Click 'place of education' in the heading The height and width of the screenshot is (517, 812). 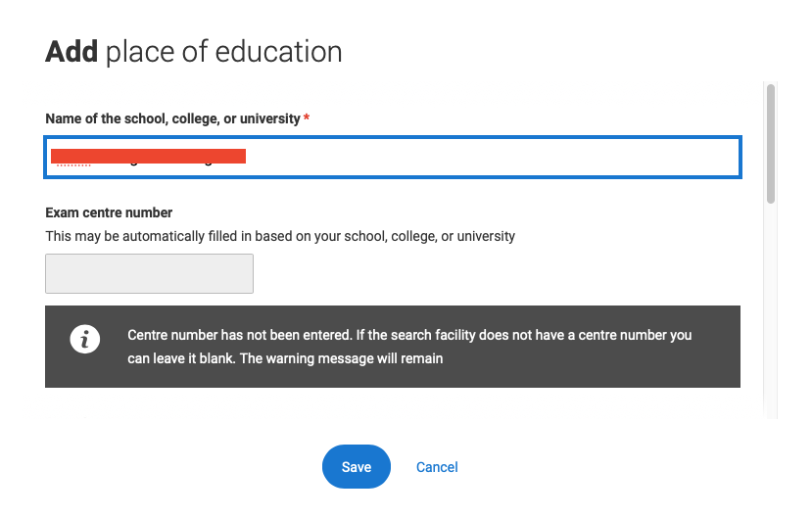(x=224, y=52)
